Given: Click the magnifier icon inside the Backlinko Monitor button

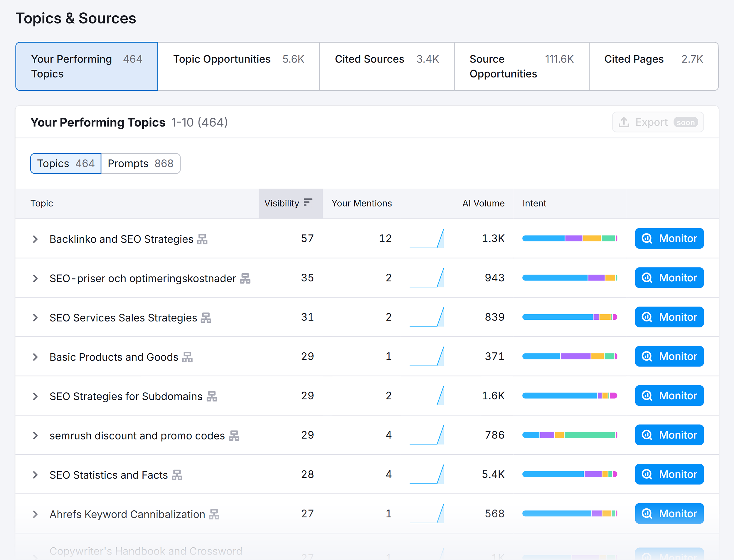Looking at the screenshot, I should click(647, 238).
